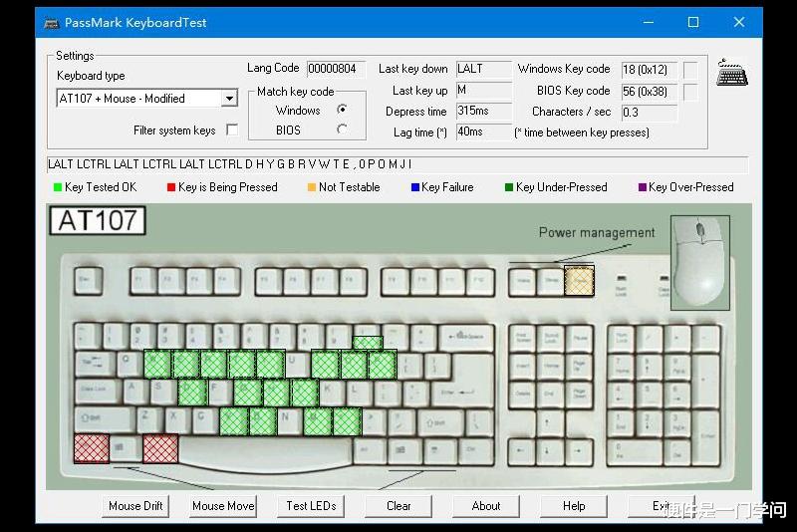Click the Backspace key on the keyboard image

pyautogui.click(x=466, y=338)
